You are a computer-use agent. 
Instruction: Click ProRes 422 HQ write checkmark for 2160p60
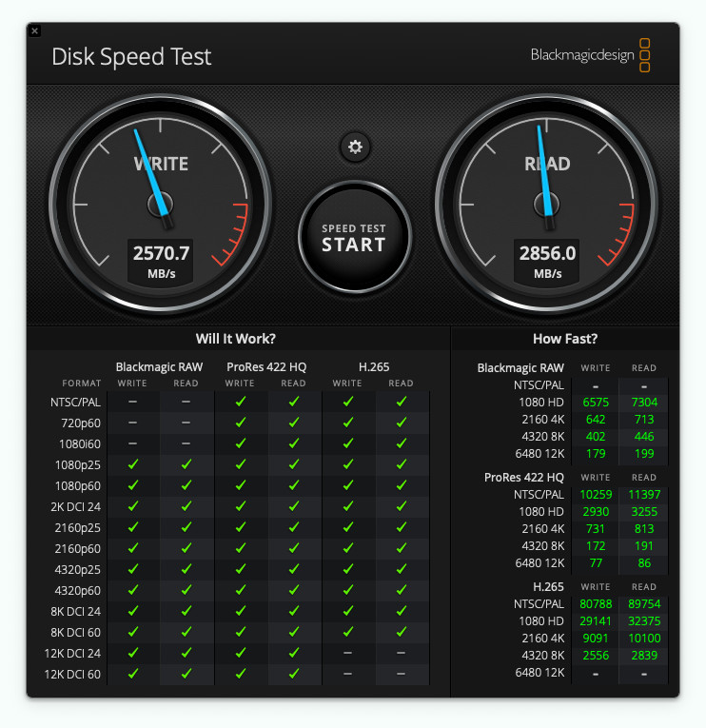tap(241, 548)
